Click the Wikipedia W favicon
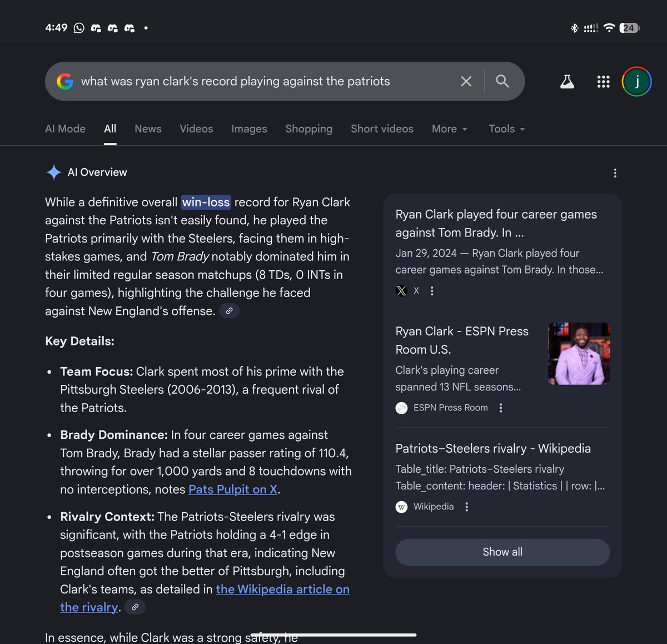Screen dimensions: 667x644 (401, 507)
